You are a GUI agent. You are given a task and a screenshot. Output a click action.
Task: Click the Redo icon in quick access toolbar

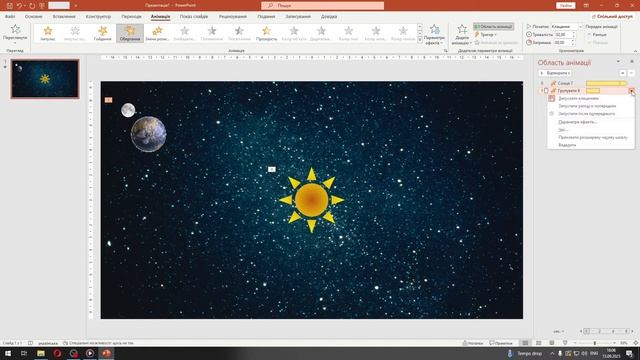click(x=32, y=6)
